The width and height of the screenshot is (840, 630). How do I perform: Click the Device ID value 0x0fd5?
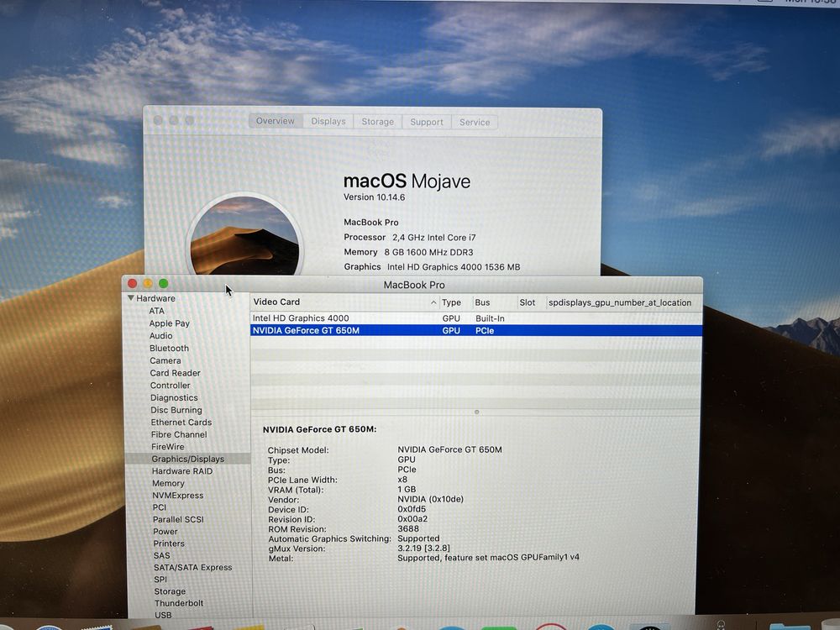click(412, 509)
